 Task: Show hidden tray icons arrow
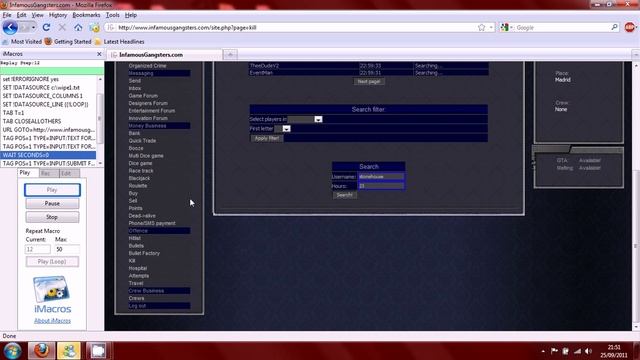tap(543, 351)
